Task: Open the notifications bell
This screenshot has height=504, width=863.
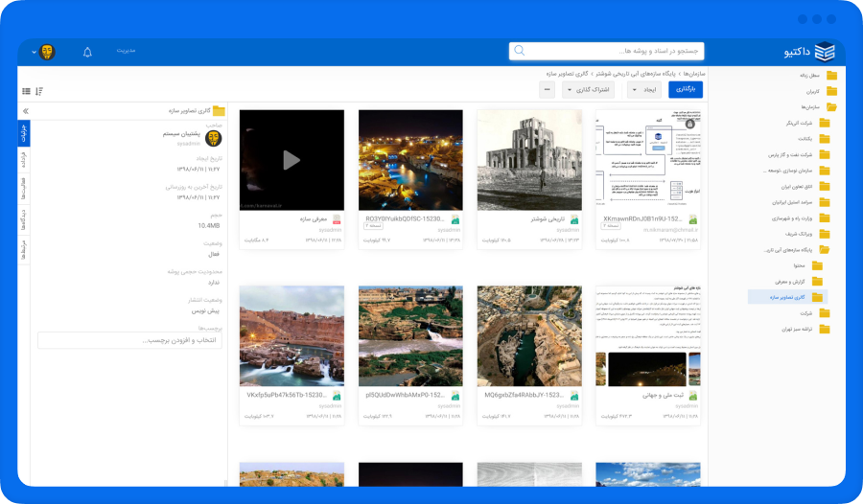Action: (87, 53)
